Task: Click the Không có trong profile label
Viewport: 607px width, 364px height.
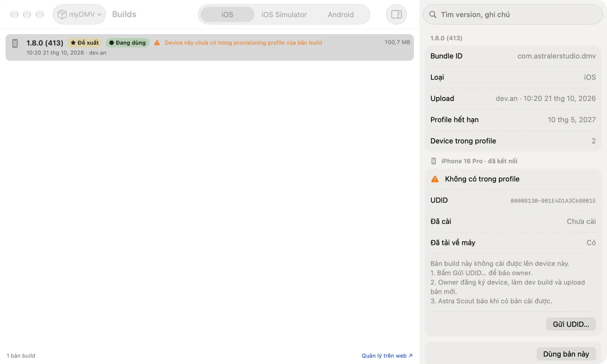Action: (482, 179)
